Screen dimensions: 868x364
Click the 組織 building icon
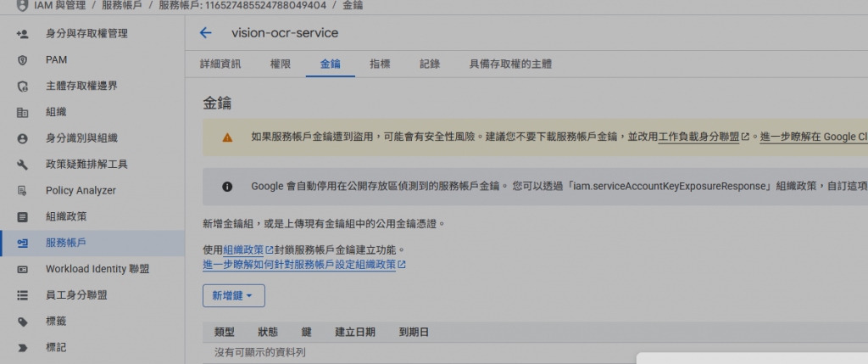pos(23,113)
